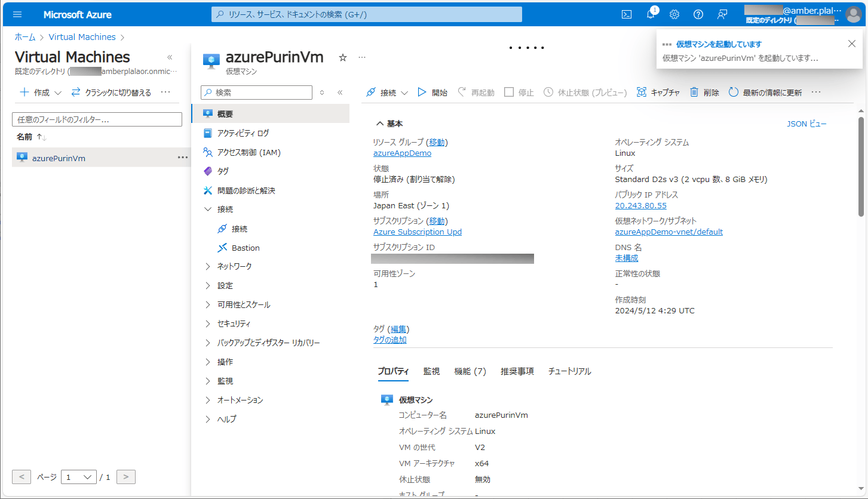Expand the 設定 menu group
This screenshot has width=868, height=499.
click(x=208, y=285)
